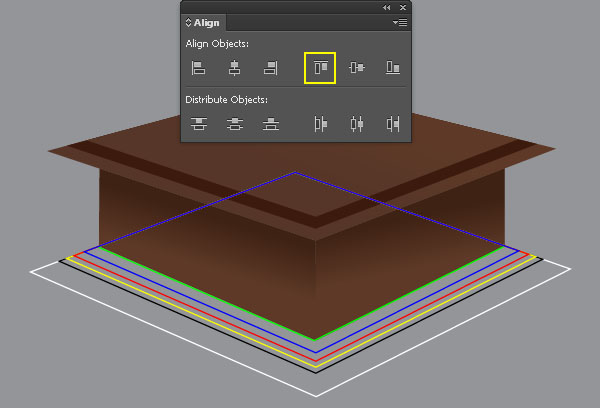Click Horizontal Distribute Right icon
This screenshot has width=600, height=408.
point(393,124)
